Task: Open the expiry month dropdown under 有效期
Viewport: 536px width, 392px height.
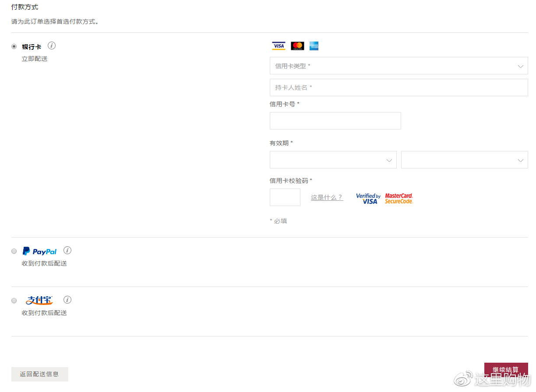Action: tap(333, 160)
